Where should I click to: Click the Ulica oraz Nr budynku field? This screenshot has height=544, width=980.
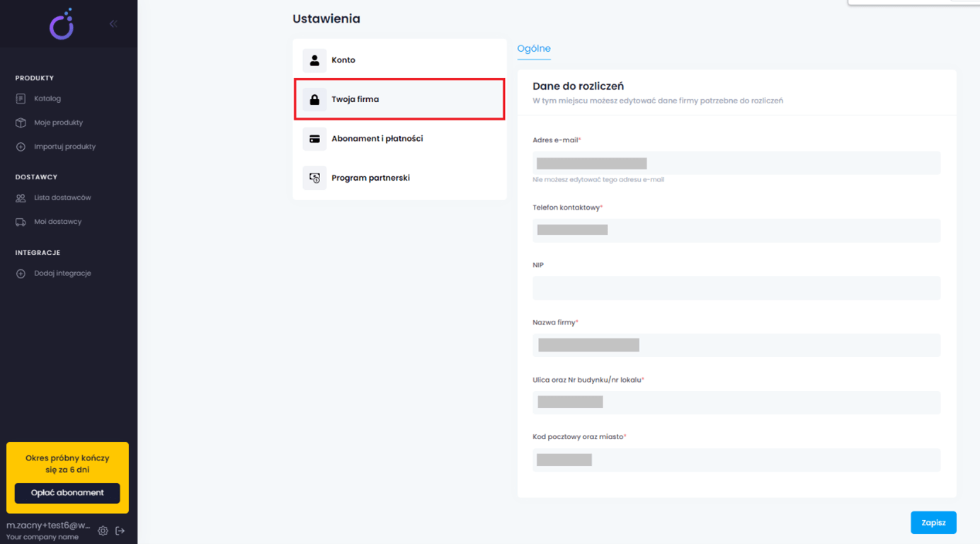(736, 402)
